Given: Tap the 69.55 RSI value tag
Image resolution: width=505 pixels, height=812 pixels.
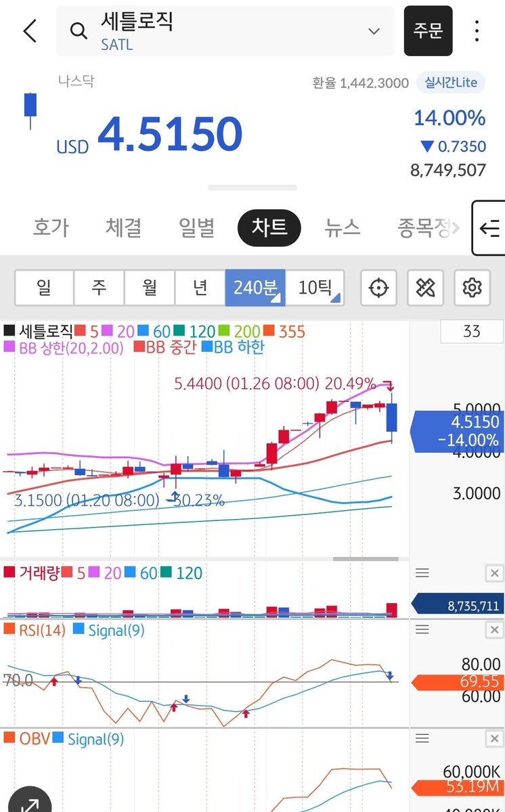Looking at the screenshot, I should 457,682.
